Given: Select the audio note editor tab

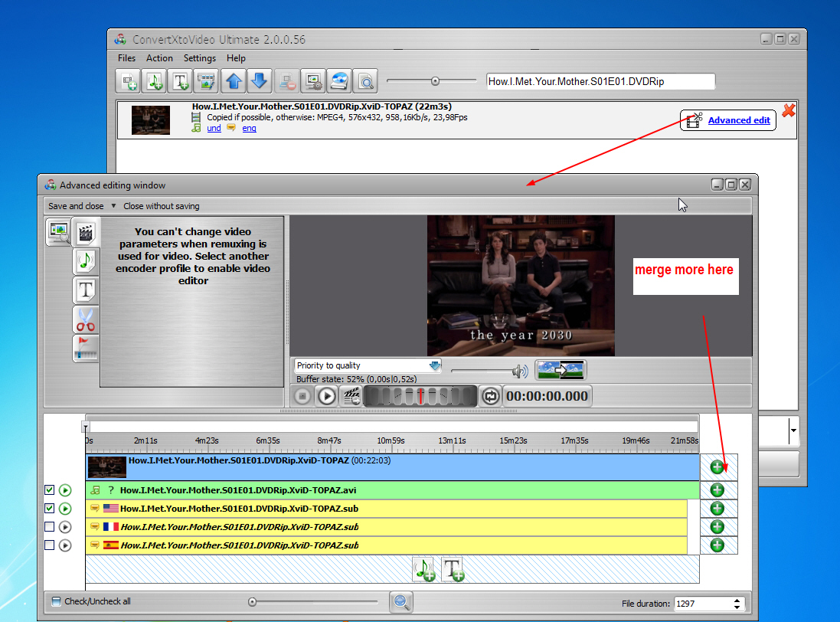Looking at the screenshot, I should coord(86,261).
